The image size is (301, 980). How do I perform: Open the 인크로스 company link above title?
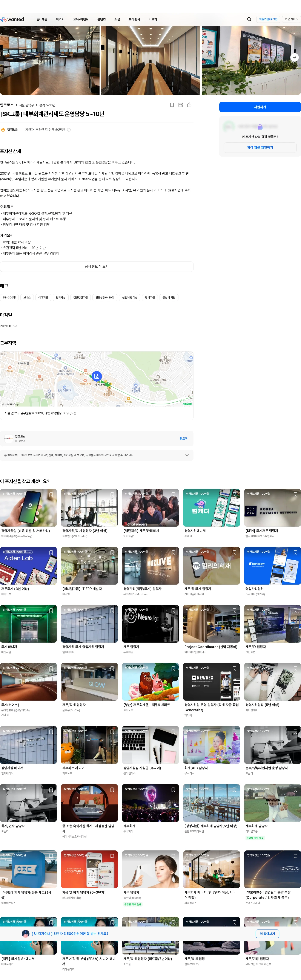pyautogui.click(x=7, y=105)
